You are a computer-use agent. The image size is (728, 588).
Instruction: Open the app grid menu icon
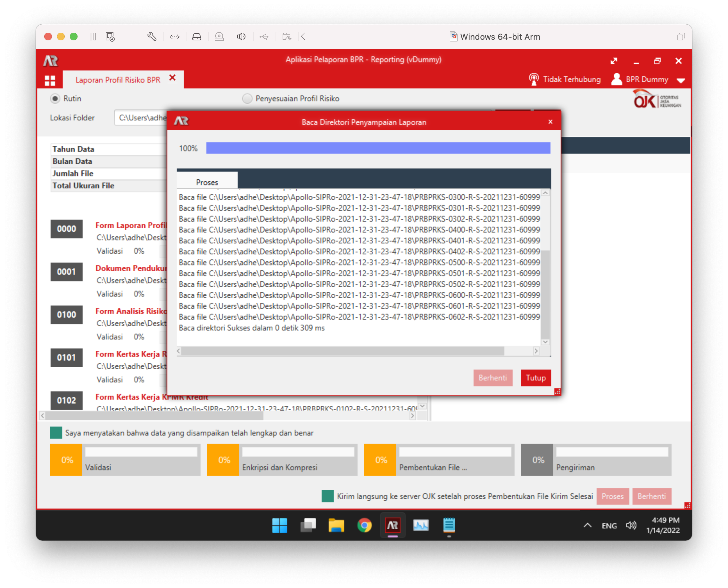tap(50, 80)
